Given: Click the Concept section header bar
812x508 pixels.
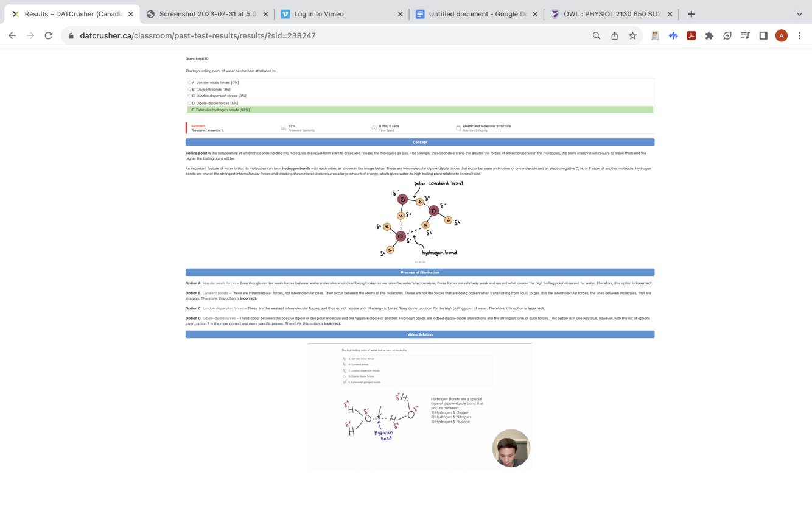Looking at the screenshot, I should (x=420, y=142).
